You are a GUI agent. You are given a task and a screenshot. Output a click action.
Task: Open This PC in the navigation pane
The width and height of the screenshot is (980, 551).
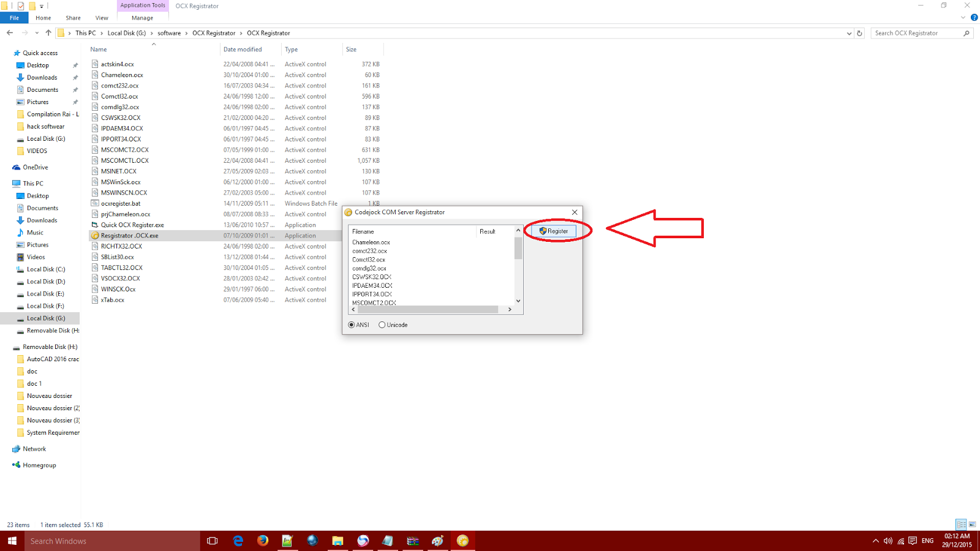coord(33,184)
